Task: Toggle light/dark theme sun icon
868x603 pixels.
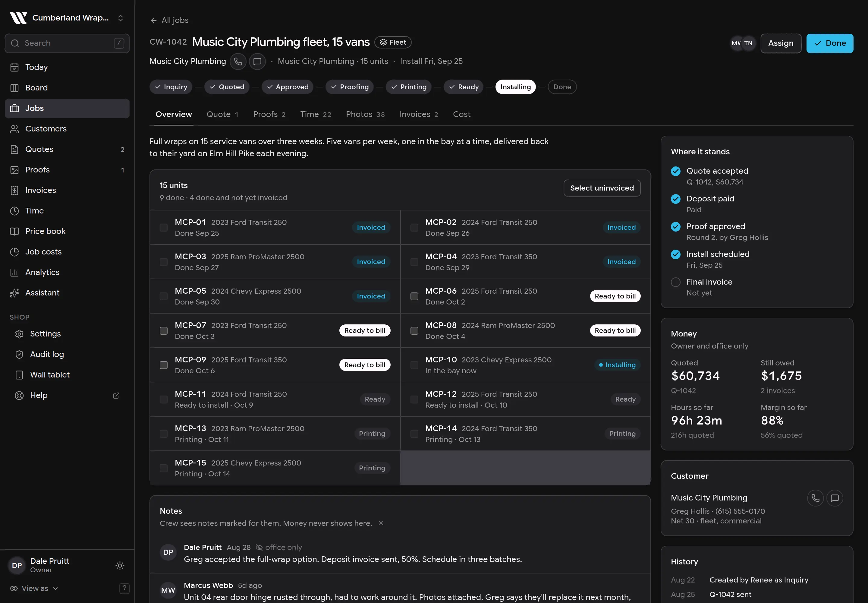Action: (x=120, y=566)
